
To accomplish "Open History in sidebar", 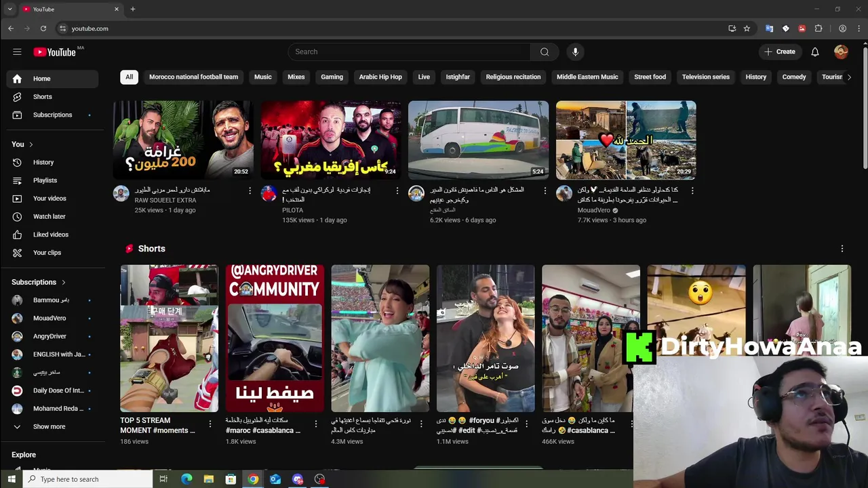I will coord(52,162).
